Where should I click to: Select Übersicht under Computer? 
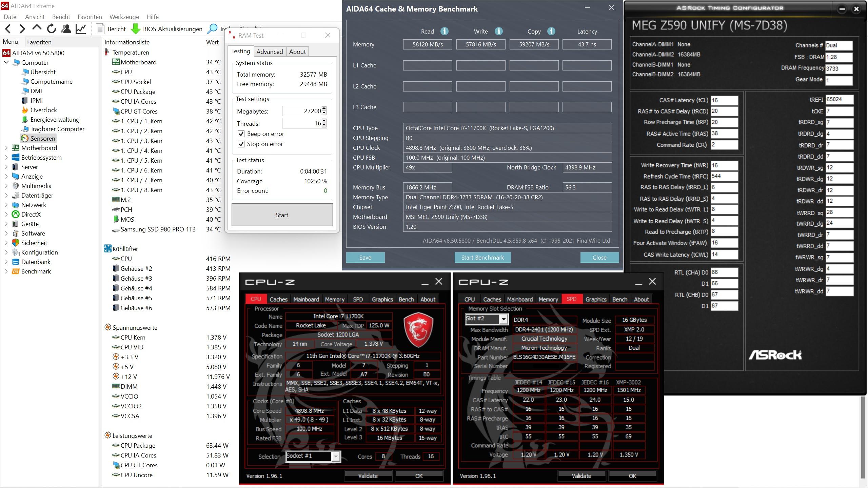coord(38,72)
